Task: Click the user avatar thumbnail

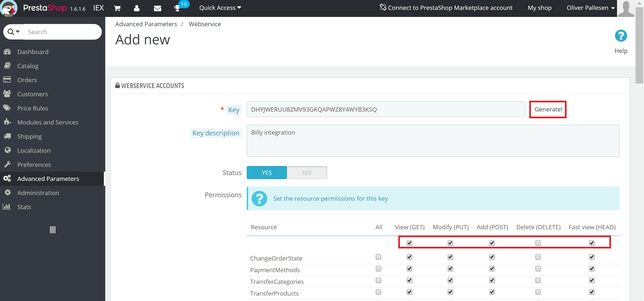Action: (626, 8)
